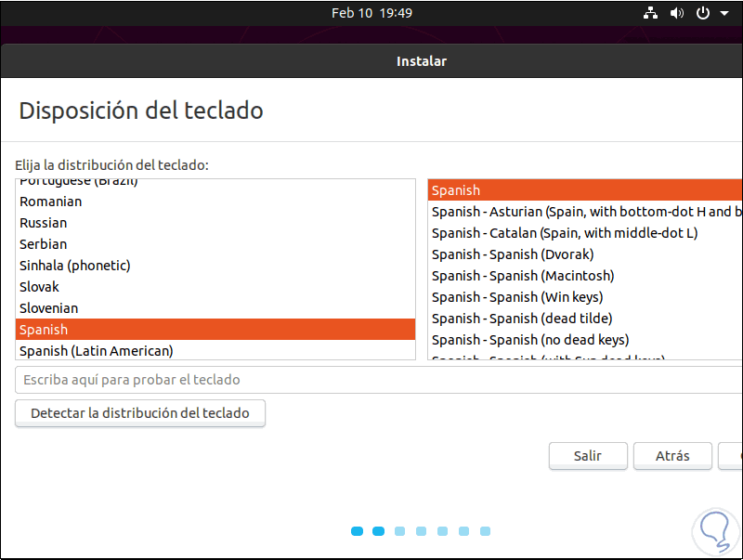Screen dimensions: 743x560
Task: Pick Spanish - Spanish (Macintosh) variant
Action: [x=523, y=276]
